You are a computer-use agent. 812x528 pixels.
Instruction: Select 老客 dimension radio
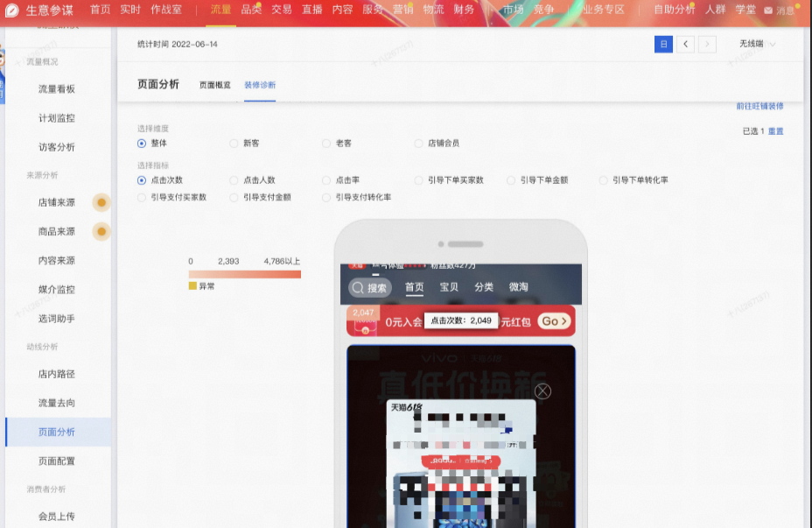click(x=326, y=143)
